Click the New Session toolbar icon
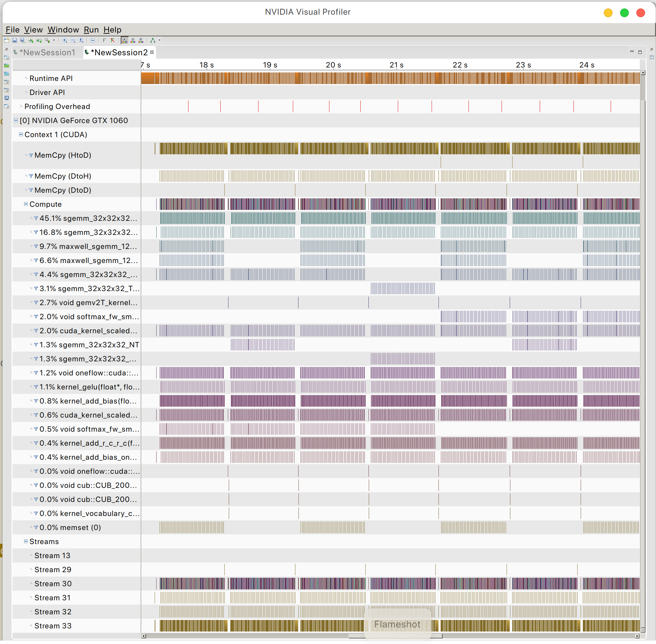 point(7,41)
